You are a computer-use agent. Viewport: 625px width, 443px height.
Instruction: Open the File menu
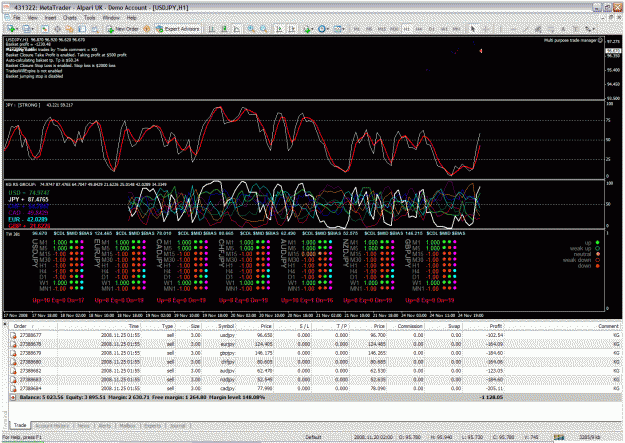point(16,18)
